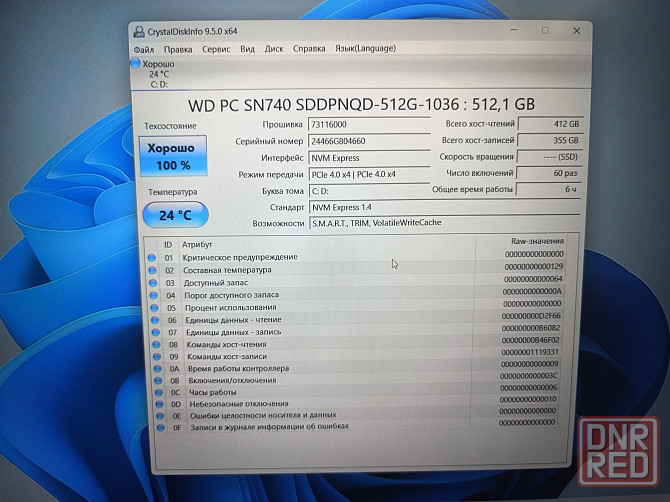Viewport: 670px width, 502px height.
Task: Click status circle for Критическое предупреждение row
Action: (x=152, y=257)
